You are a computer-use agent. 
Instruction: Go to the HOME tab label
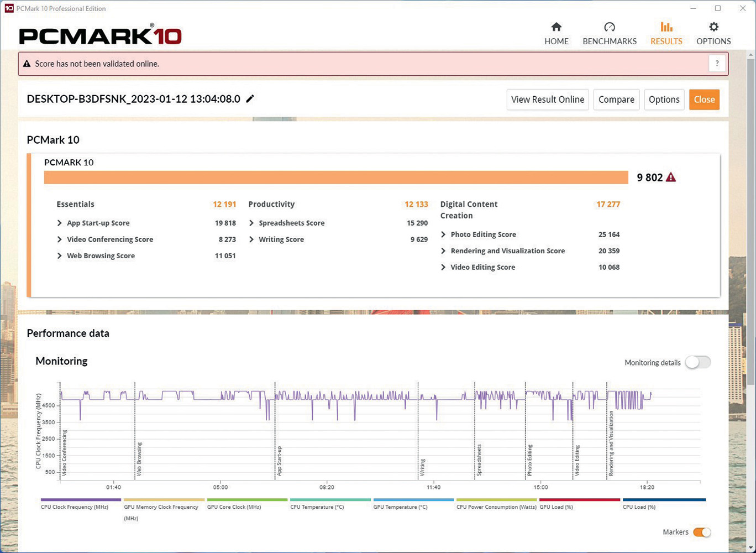[556, 41]
